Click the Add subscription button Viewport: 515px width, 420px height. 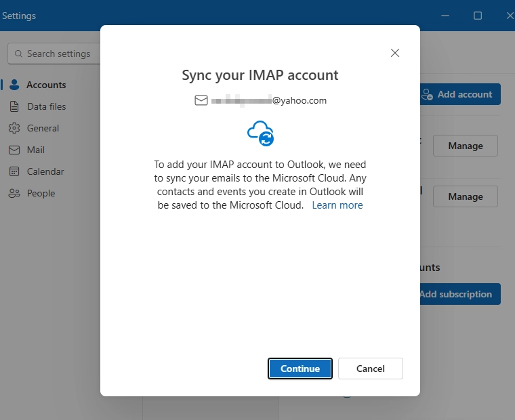[460, 294]
